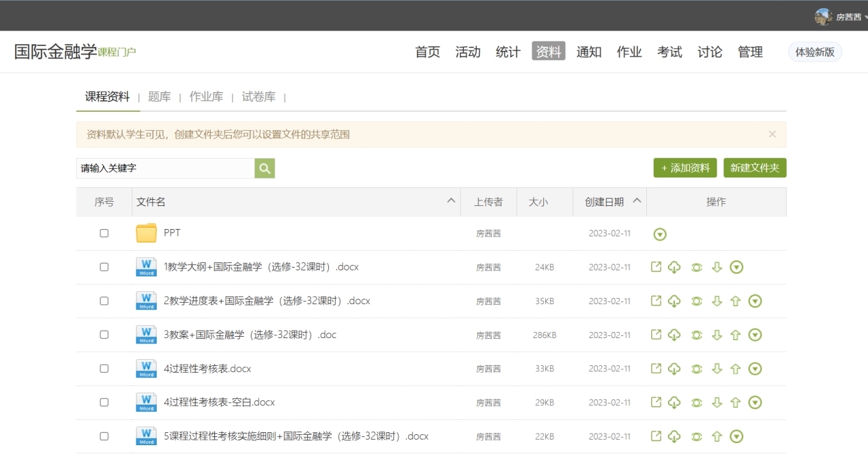Move 4过程性考核表.docx up with arrow
Image resolution: width=868 pixels, height=458 pixels.
735,369
